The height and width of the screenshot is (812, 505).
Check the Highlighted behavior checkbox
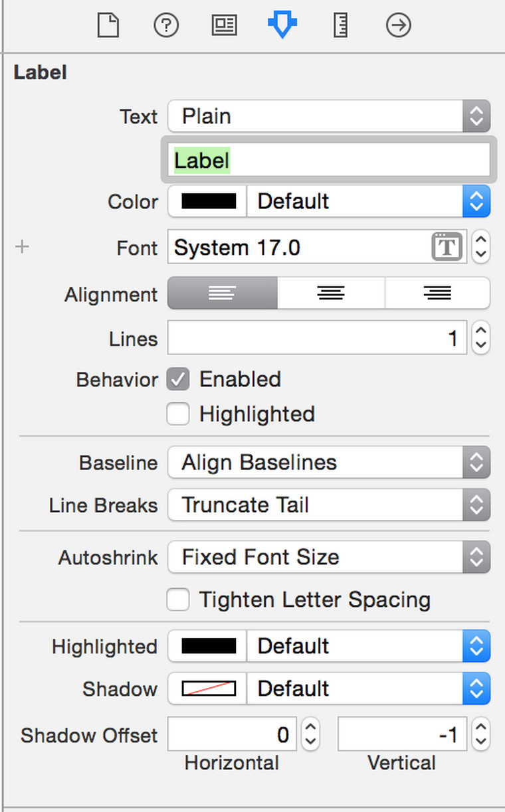[x=178, y=414]
